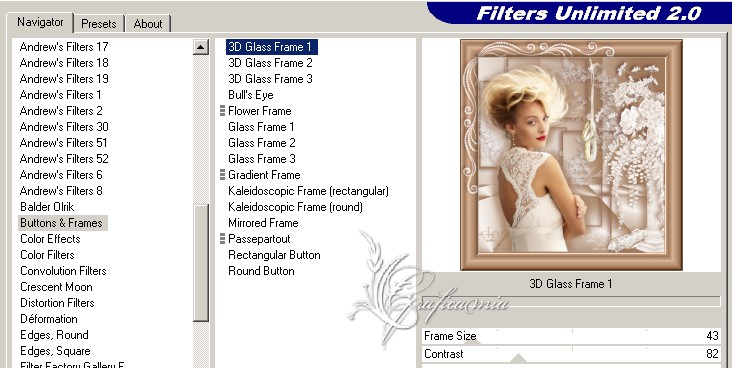Screen dimensions: 732x368
Task: Select the Distortion Filters category
Action: coord(57,303)
